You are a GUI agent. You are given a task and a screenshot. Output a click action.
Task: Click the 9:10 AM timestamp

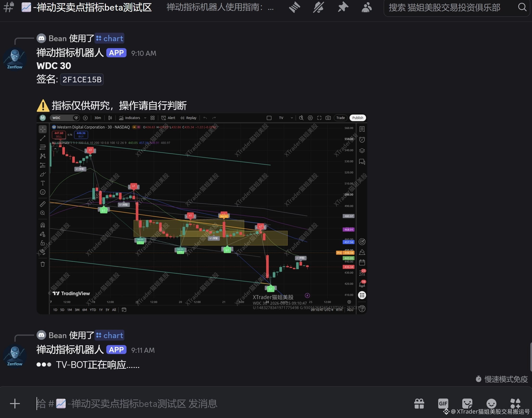coord(144,53)
